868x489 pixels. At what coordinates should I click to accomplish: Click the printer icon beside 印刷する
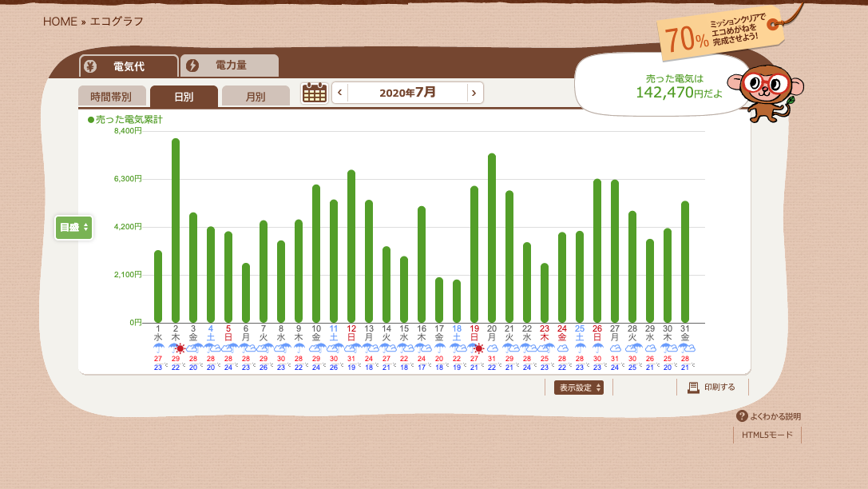click(693, 388)
